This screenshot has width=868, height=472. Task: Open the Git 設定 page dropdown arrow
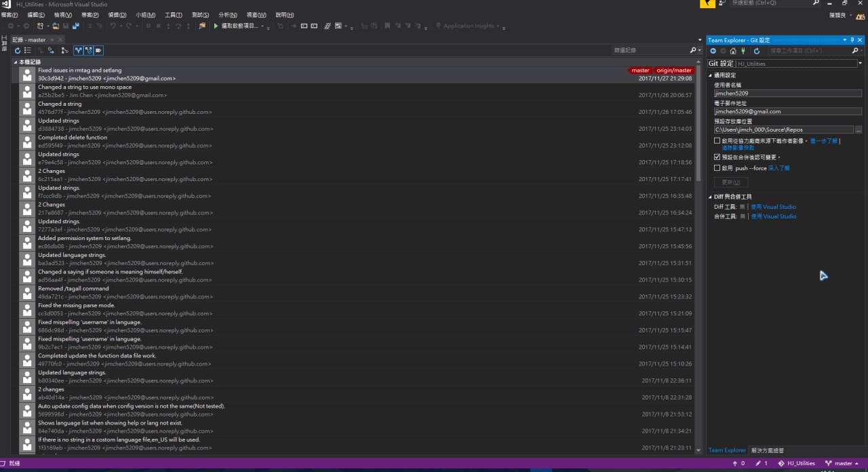point(860,63)
